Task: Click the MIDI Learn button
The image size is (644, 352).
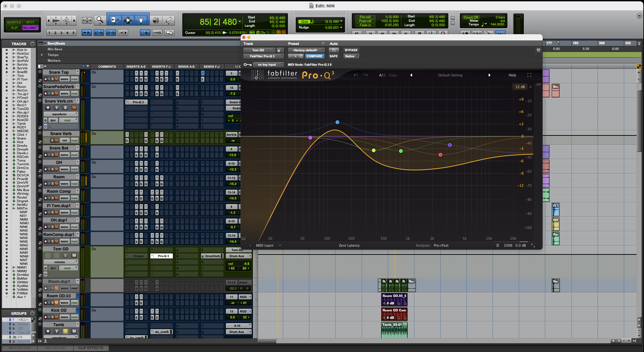Action: [x=264, y=245]
